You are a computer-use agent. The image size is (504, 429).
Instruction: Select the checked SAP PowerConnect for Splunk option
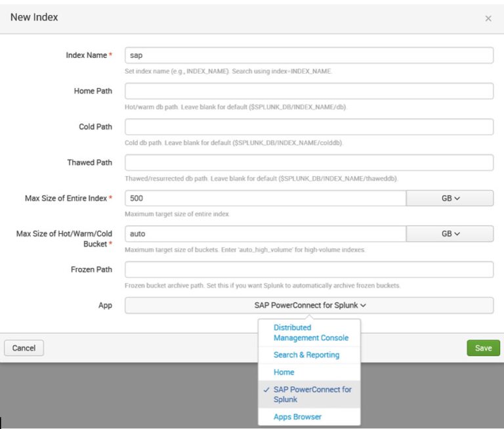tap(312, 394)
